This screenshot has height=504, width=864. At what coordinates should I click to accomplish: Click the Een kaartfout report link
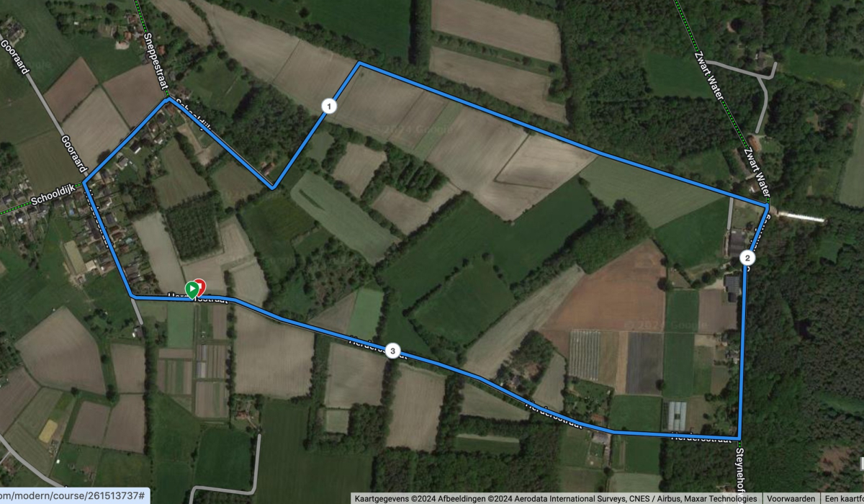point(843,498)
